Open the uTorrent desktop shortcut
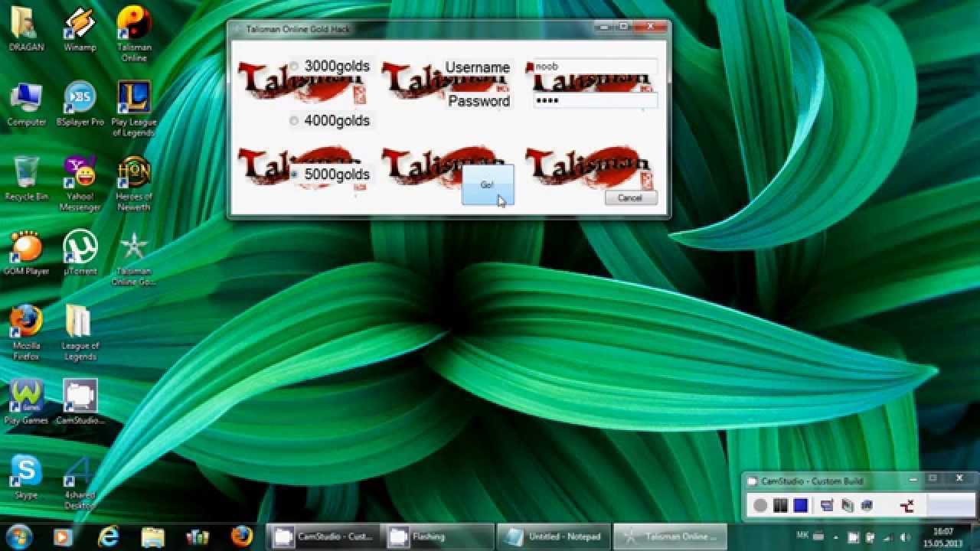The image size is (980, 551). (x=80, y=253)
